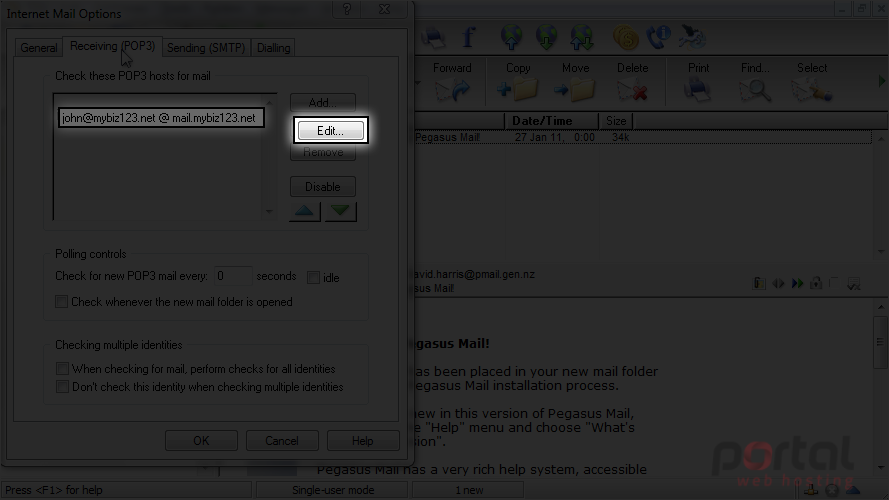Click 'Single-user mode' status bar entry
The height and width of the screenshot is (500, 889).
click(333, 490)
